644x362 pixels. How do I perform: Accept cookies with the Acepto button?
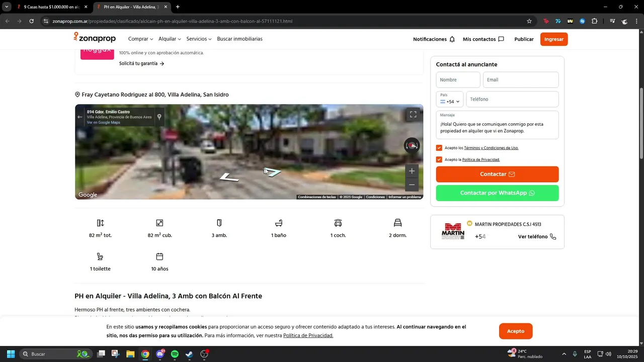516,331
